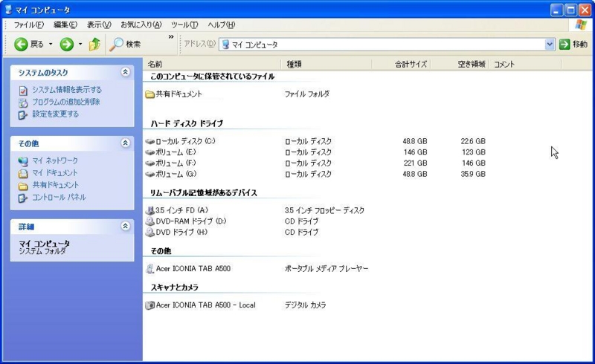This screenshot has height=364, width=595.
Task: Select Acer ICONIA TAB A500 - Local camera icon
Action: pyautogui.click(x=150, y=305)
